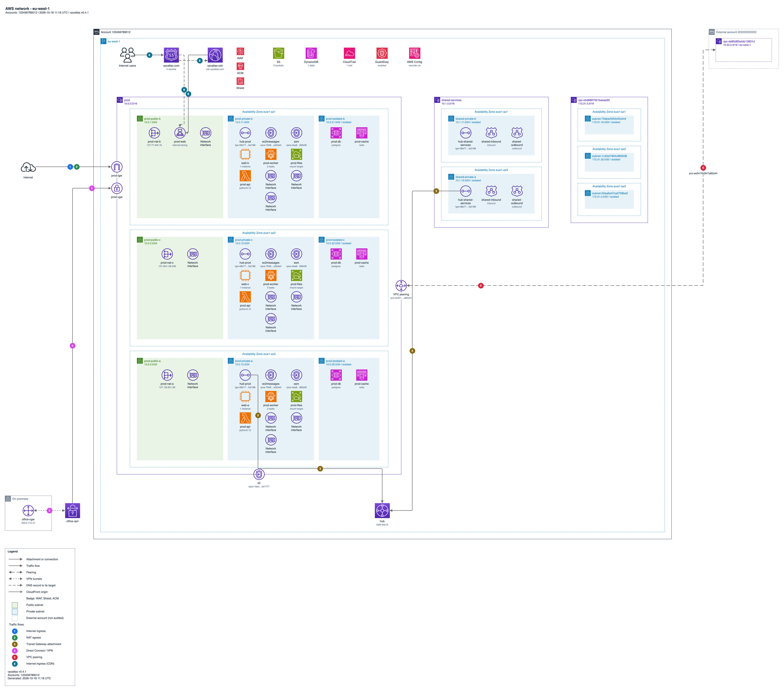
Task: Select the VPC peering icon
Action: coord(401,286)
